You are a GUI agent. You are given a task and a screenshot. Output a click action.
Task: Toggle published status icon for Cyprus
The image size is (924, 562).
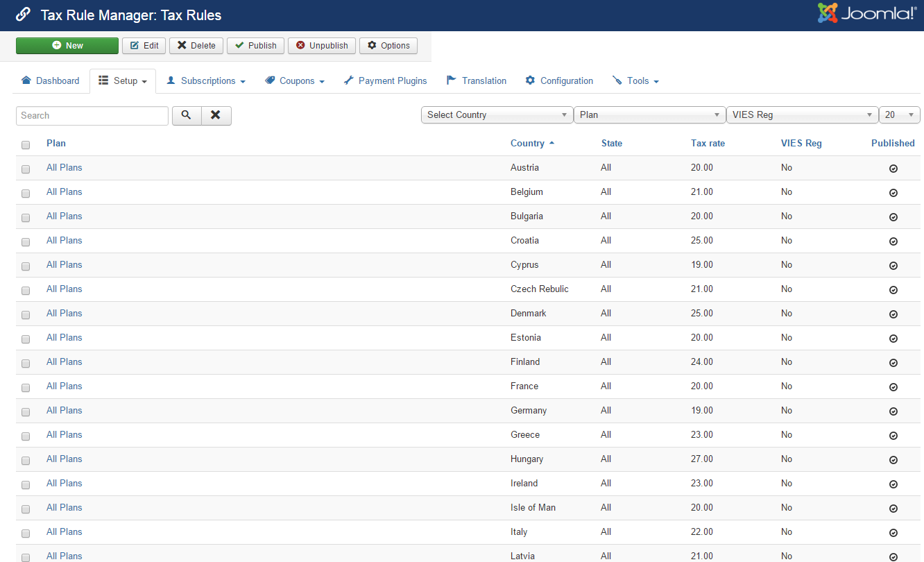[x=893, y=266]
